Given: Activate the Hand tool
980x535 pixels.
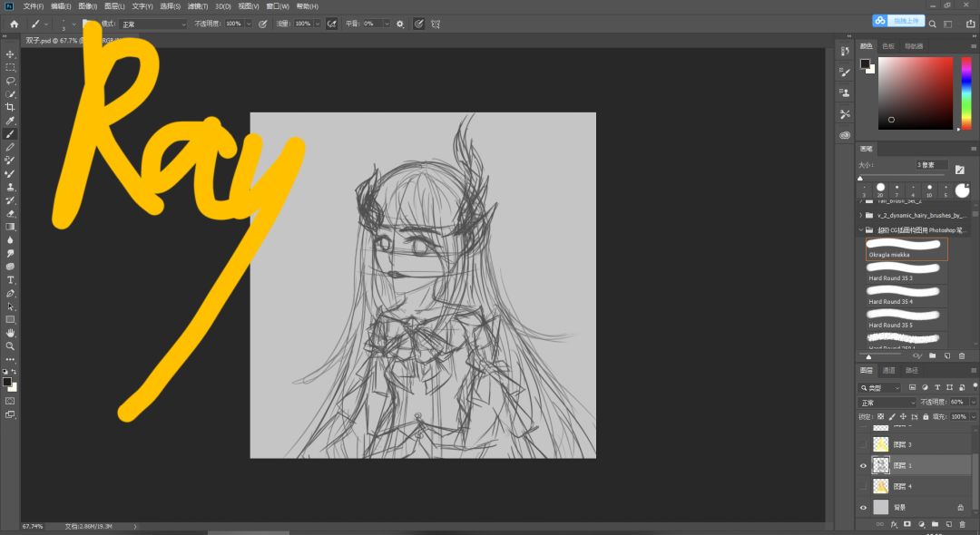Looking at the screenshot, I should pos(10,333).
